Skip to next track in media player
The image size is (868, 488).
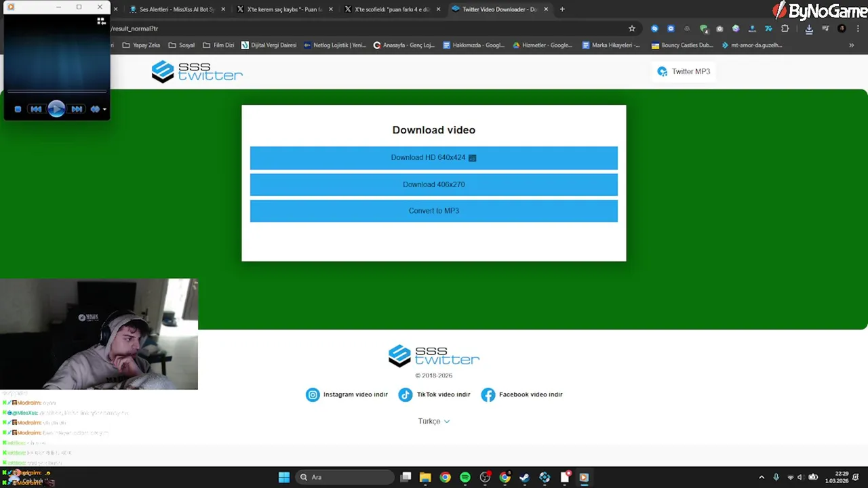[77, 109]
